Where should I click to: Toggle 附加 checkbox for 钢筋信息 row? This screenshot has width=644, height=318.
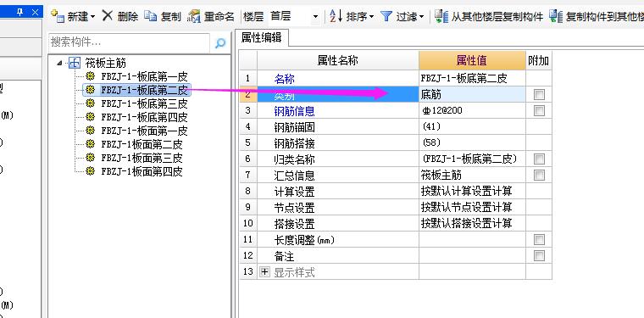click(x=539, y=110)
